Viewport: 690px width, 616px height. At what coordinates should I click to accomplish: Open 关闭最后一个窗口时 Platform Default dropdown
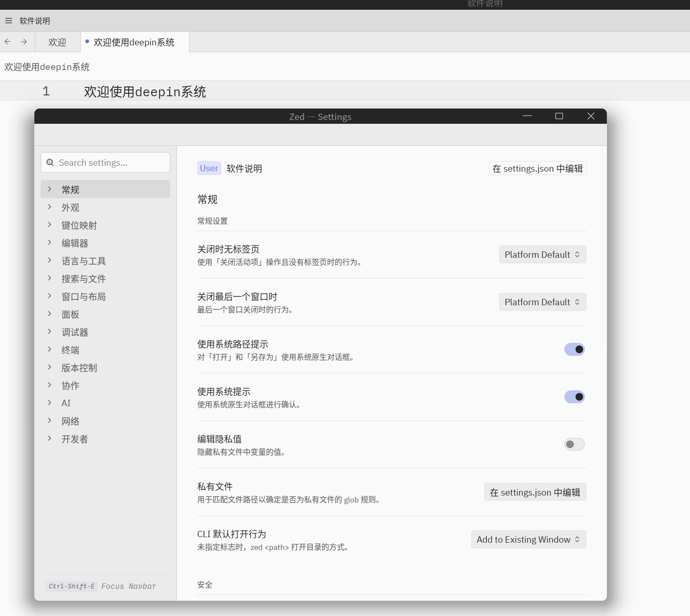point(542,302)
